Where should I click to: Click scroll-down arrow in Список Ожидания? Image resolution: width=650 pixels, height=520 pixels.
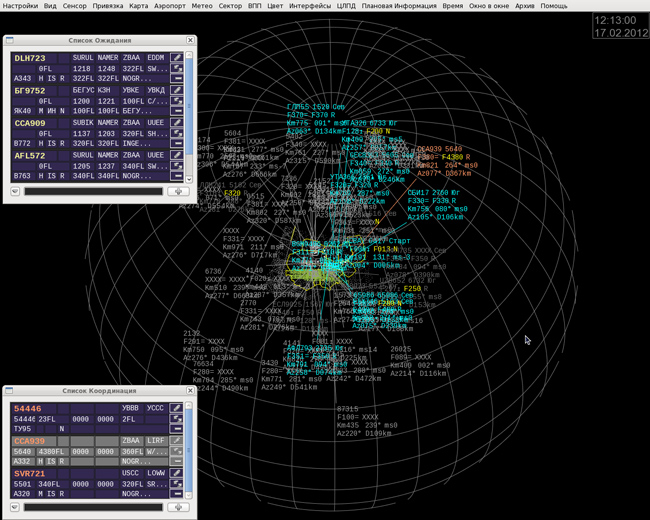point(189,180)
